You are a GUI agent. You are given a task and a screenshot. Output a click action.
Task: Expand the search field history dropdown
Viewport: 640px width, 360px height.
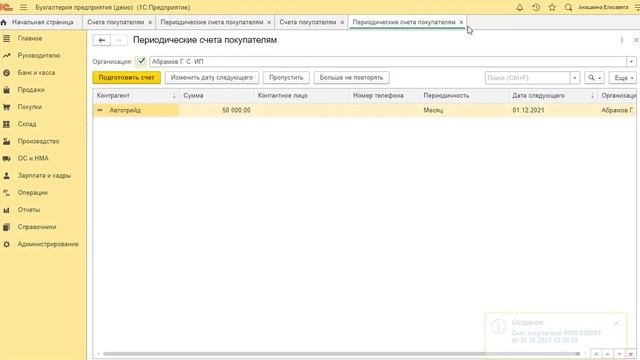(x=575, y=78)
